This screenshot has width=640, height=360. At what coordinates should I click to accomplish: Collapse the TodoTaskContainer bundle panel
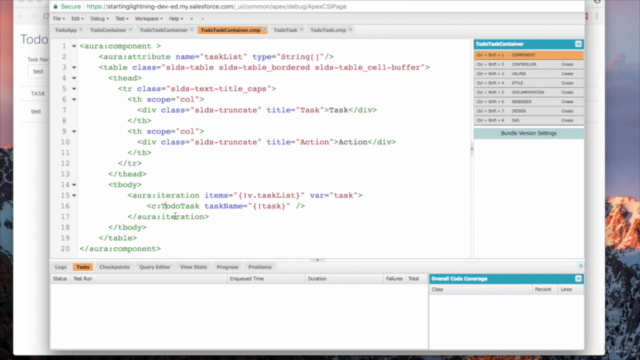click(578, 44)
